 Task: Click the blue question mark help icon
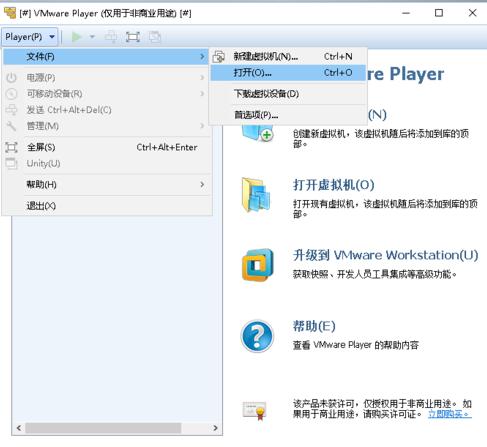(257, 336)
